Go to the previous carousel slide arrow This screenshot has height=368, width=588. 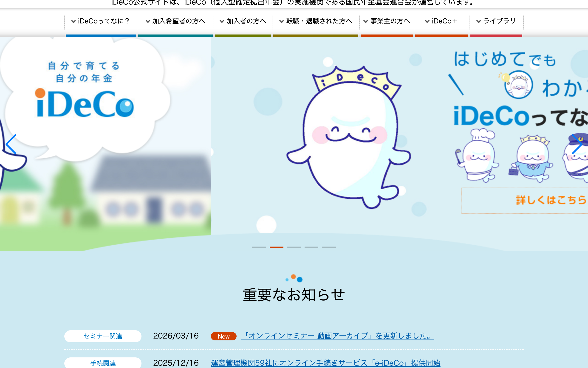coord(11,144)
